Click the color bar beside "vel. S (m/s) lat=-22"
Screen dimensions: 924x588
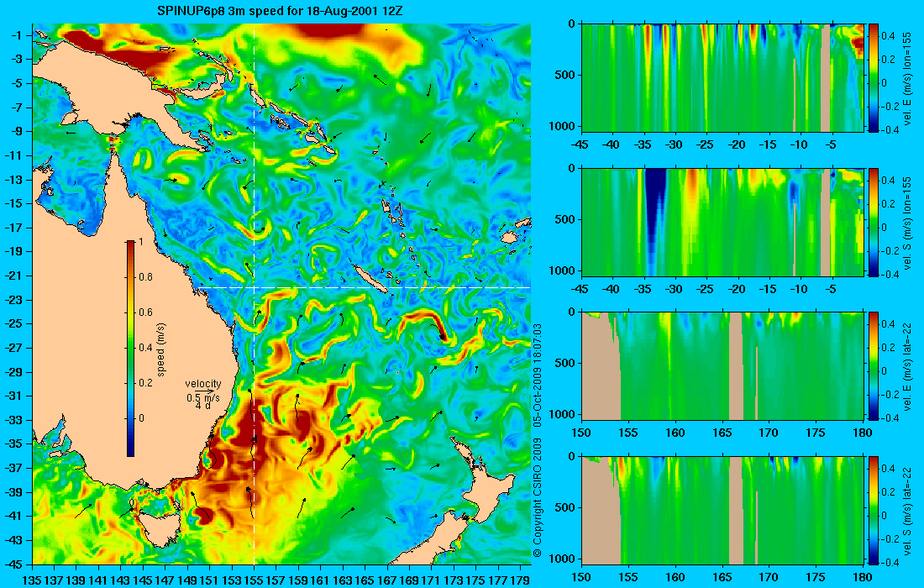pos(874,510)
